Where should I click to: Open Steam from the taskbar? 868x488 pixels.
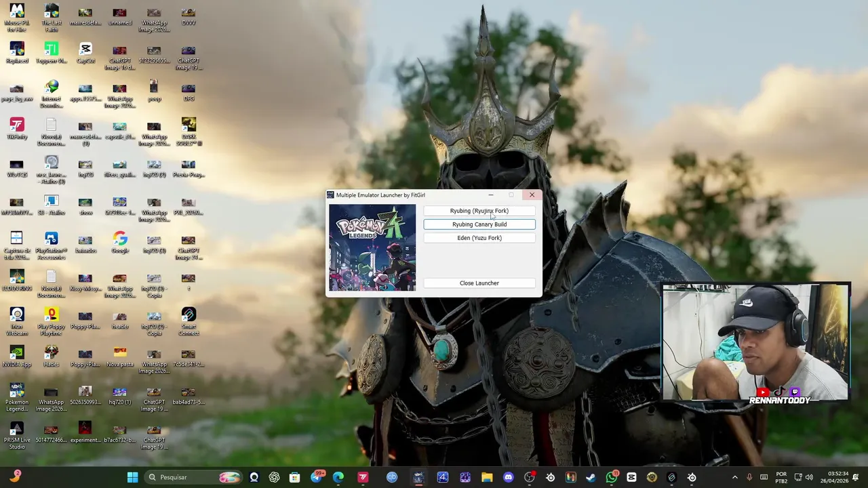(x=591, y=477)
